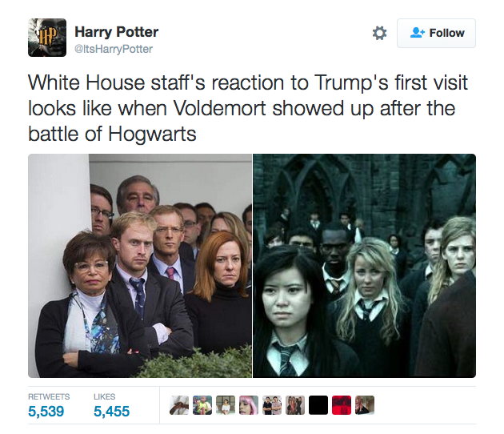Open the second liker avatar in green
The height and width of the screenshot is (434, 504).
click(202, 405)
